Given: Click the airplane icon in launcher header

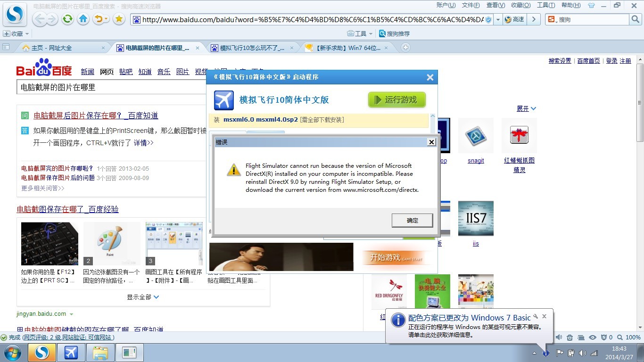Looking at the screenshot, I should (x=224, y=100).
